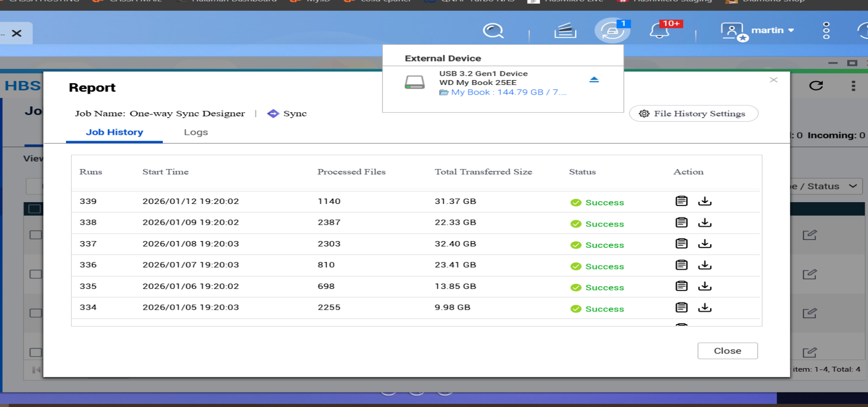868x407 pixels.
Task: Download report for run 336
Action: coord(705,265)
